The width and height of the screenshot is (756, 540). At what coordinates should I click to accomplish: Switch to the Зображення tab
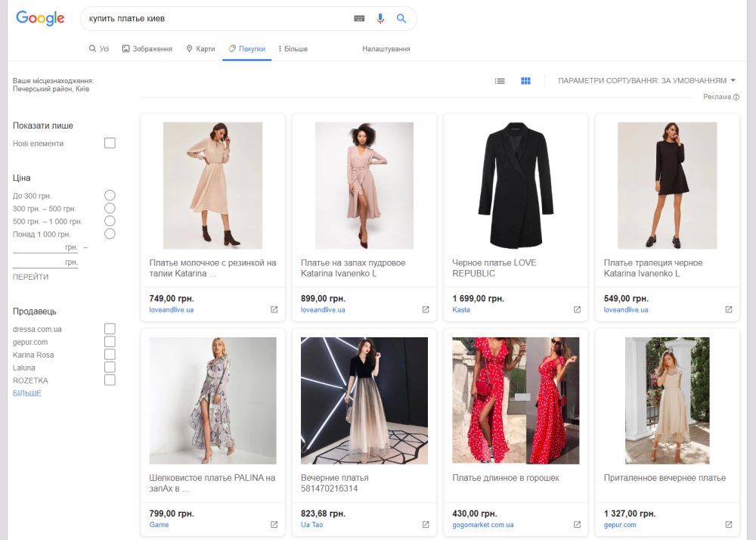(x=147, y=49)
